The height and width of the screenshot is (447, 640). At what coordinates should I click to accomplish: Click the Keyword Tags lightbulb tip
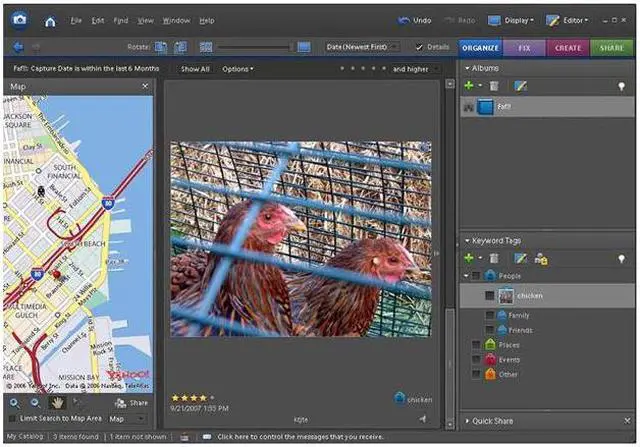click(x=621, y=259)
